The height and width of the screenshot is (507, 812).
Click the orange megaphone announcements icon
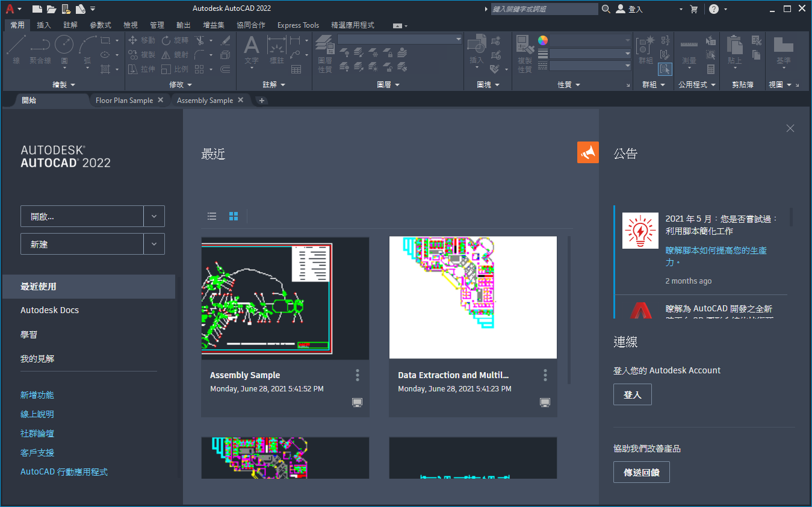pyautogui.click(x=588, y=152)
